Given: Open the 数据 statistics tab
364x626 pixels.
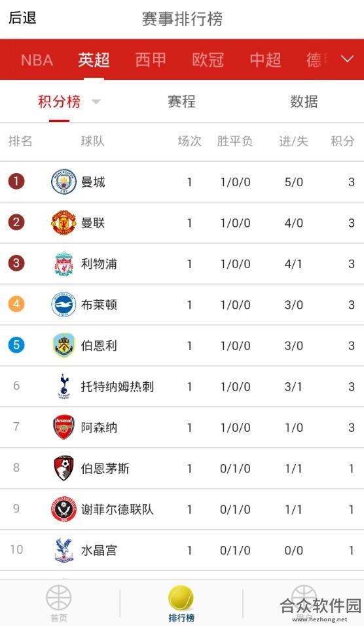Looking at the screenshot, I should 304,102.
